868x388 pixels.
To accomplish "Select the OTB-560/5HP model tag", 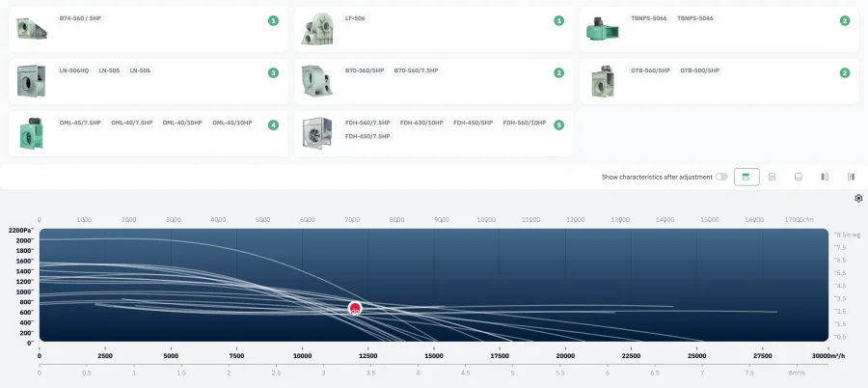I will (x=650, y=70).
